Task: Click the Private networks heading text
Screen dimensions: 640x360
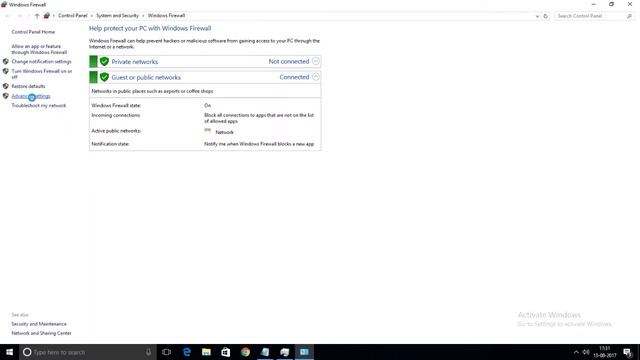Action: 135,62
